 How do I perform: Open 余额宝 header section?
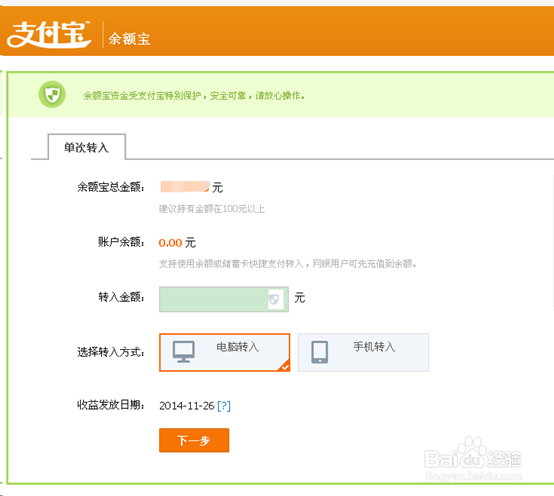click(x=129, y=39)
